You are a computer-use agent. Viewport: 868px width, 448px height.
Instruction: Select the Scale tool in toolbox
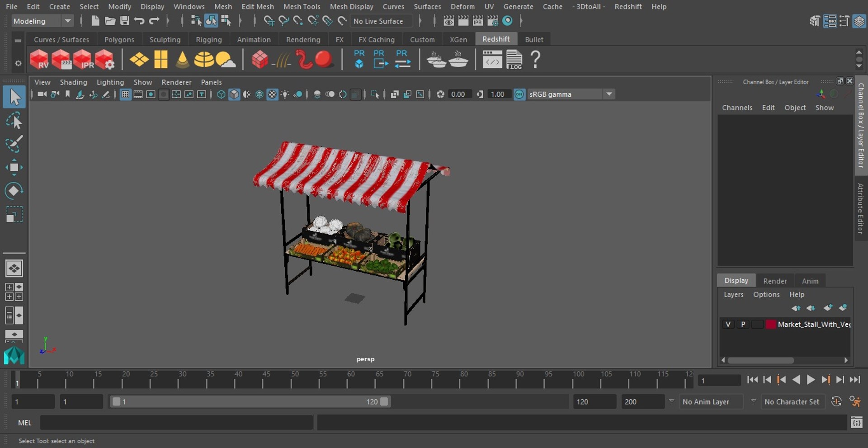click(14, 214)
